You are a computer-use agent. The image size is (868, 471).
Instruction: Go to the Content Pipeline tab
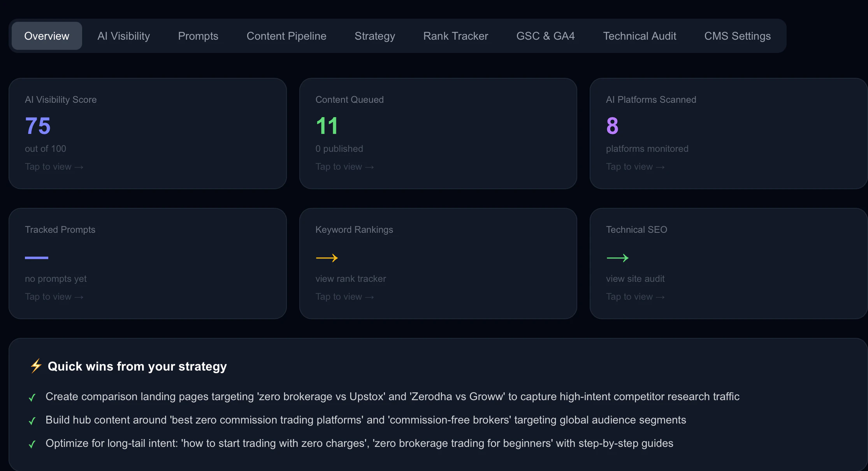286,36
